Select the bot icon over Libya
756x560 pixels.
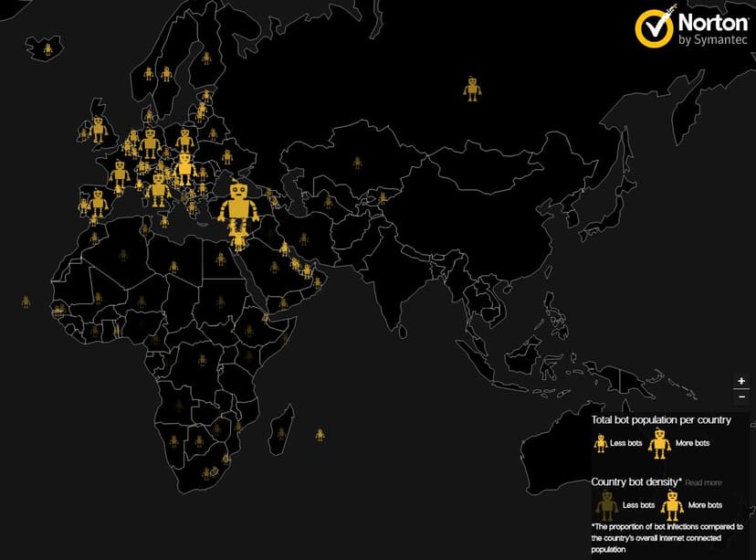pyautogui.click(x=173, y=268)
